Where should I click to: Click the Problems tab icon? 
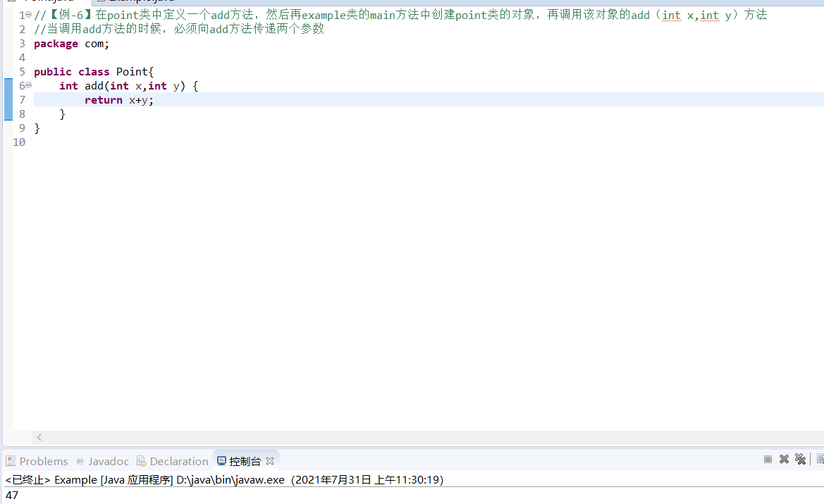click(x=11, y=461)
